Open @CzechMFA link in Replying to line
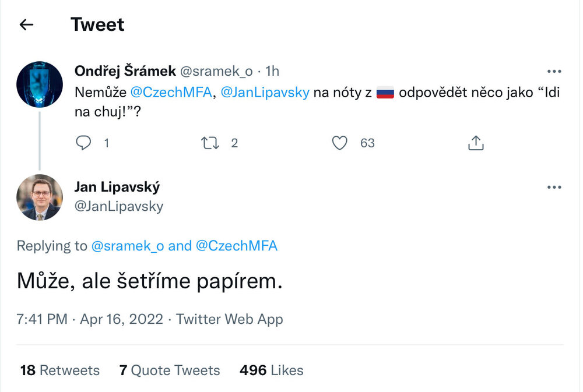This screenshot has height=392, width=583. (236, 246)
